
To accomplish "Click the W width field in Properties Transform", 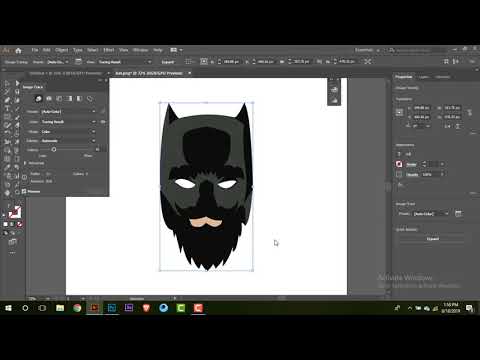I will [x=453, y=108].
